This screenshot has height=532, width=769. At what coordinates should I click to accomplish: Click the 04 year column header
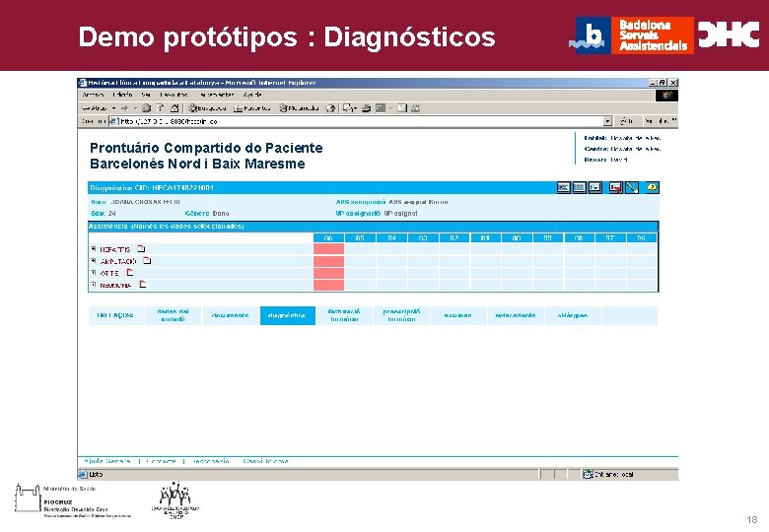click(x=391, y=238)
